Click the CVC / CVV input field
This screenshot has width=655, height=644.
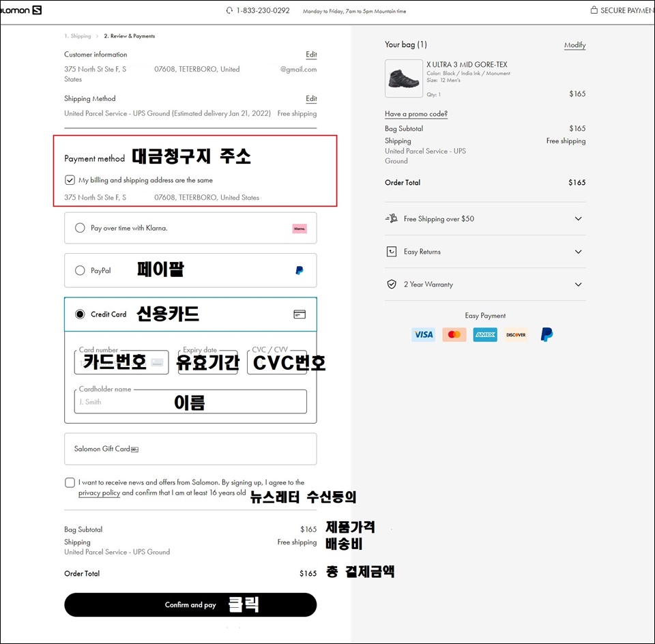pyautogui.click(x=277, y=362)
